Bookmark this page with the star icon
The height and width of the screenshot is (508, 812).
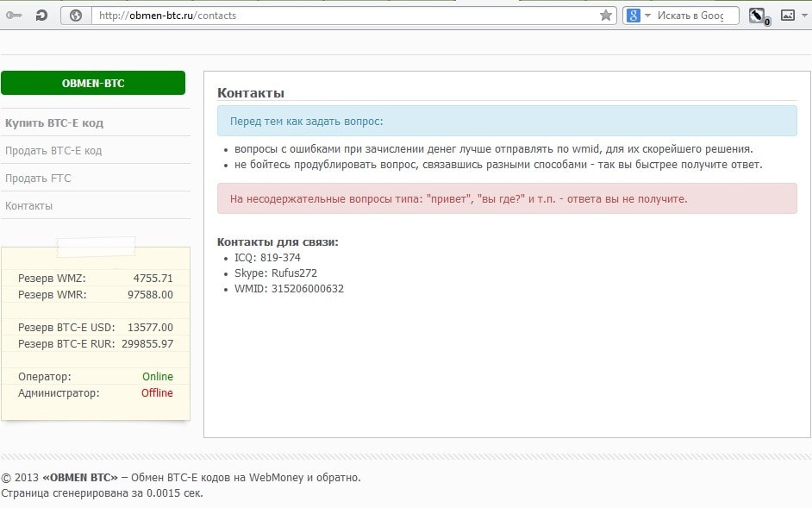click(x=606, y=15)
